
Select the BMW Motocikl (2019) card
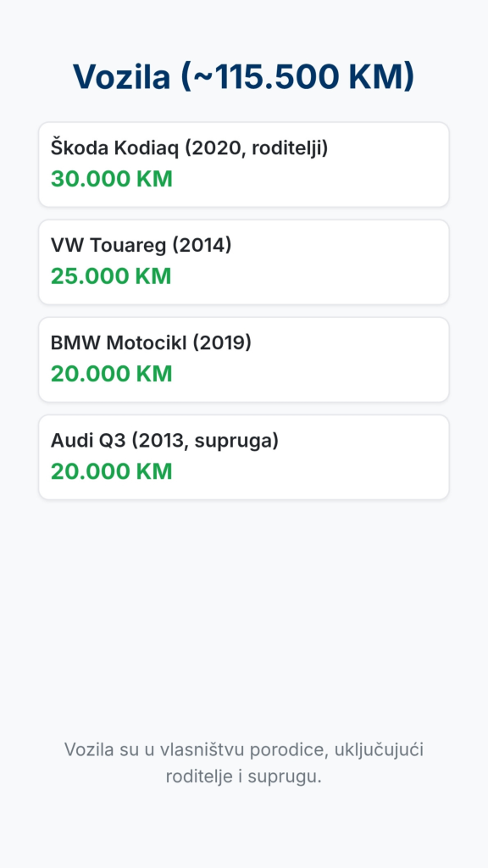[x=244, y=359]
